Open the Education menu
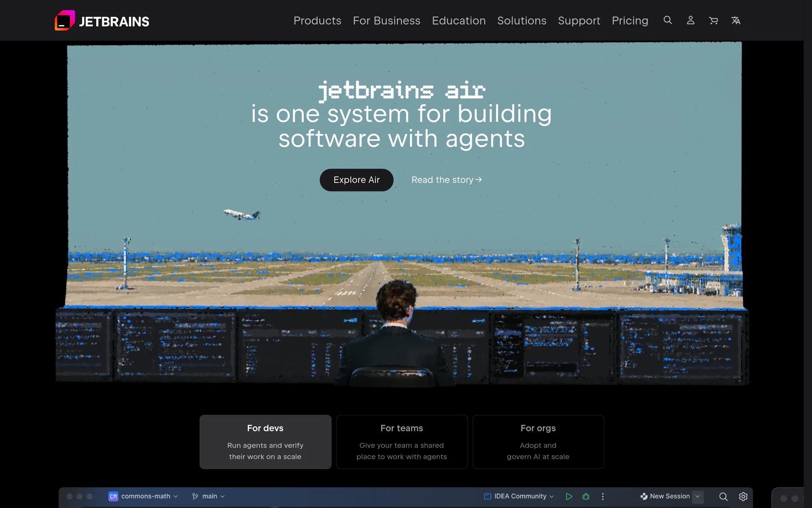The image size is (812, 508). click(x=459, y=21)
